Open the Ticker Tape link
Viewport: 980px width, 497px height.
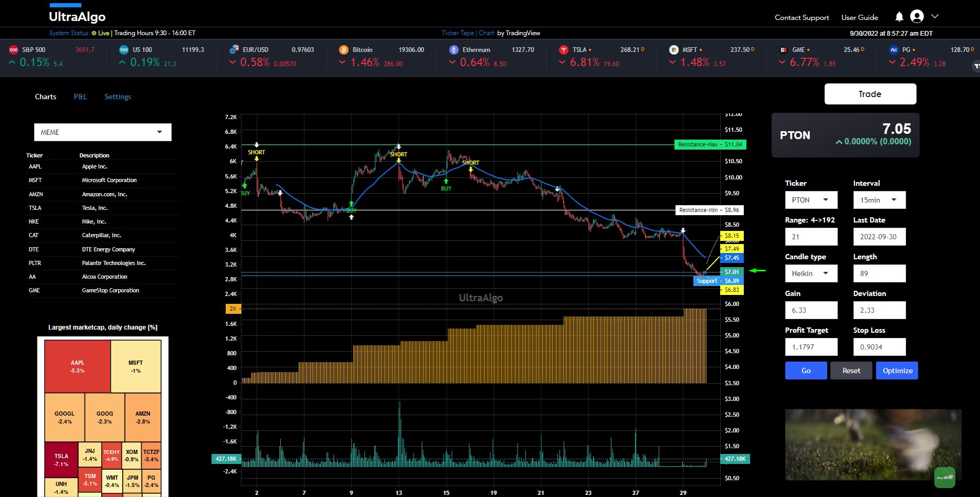click(458, 33)
